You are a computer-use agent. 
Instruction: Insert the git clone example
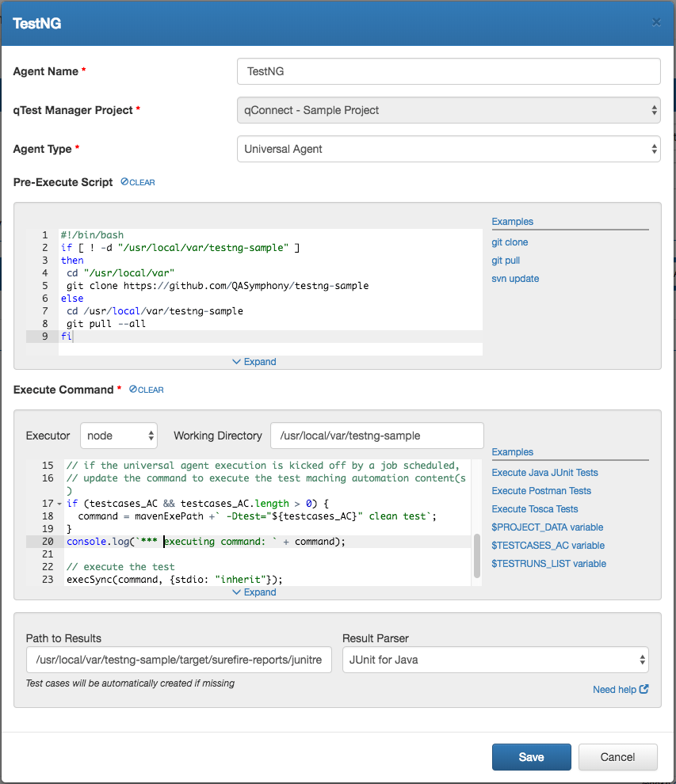point(510,242)
